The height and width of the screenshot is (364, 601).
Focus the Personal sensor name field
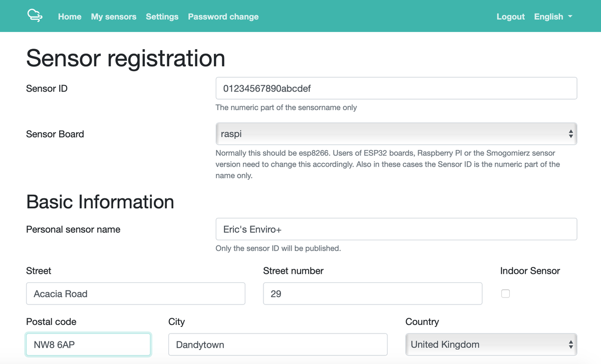pyautogui.click(x=396, y=229)
